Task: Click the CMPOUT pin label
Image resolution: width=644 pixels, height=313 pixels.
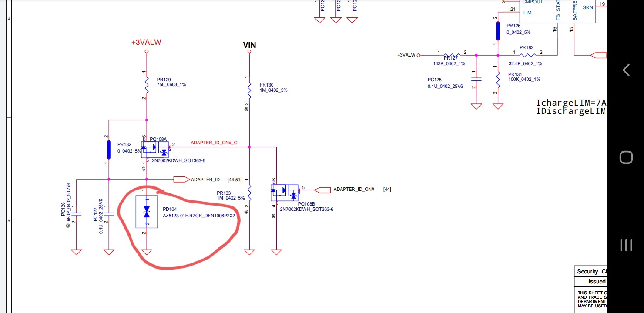Action: [x=533, y=2]
